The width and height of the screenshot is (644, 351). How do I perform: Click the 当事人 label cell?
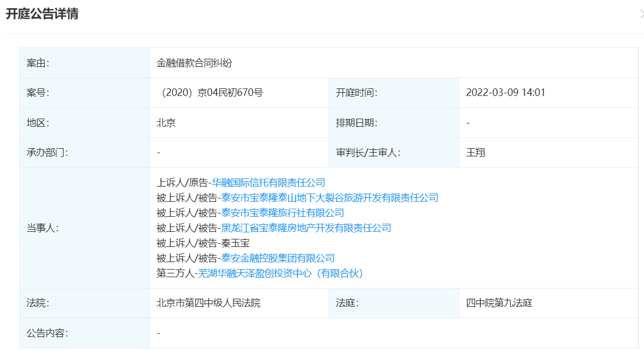pos(85,228)
